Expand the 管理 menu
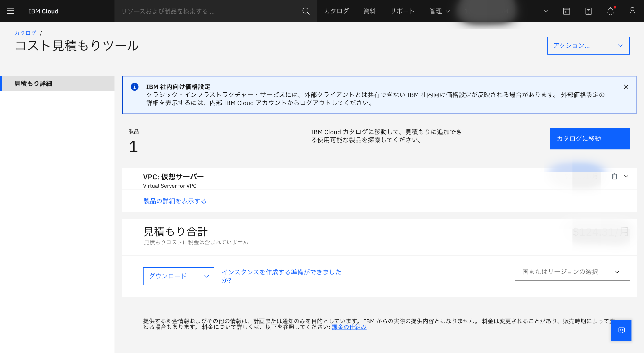The width and height of the screenshot is (644, 353). (x=439, y=11)
